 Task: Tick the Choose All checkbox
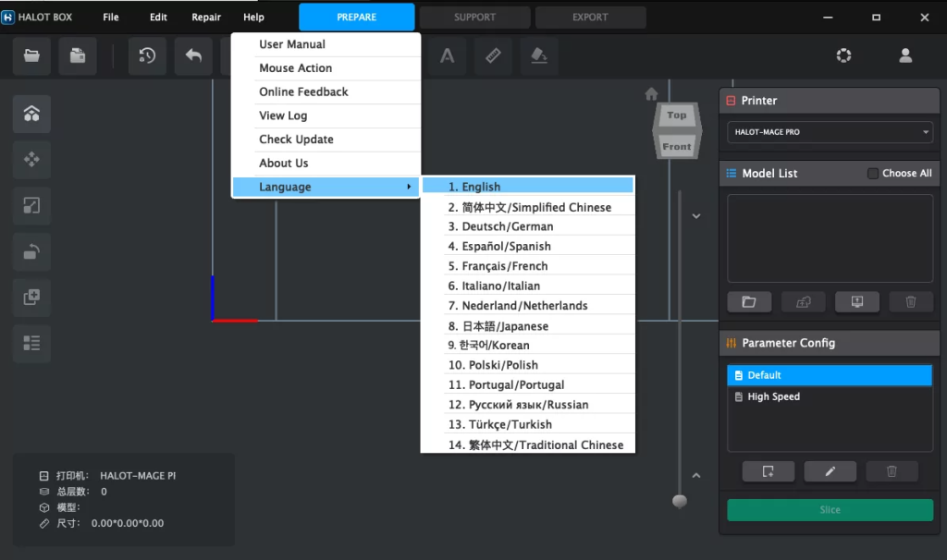tap(873, 173)
